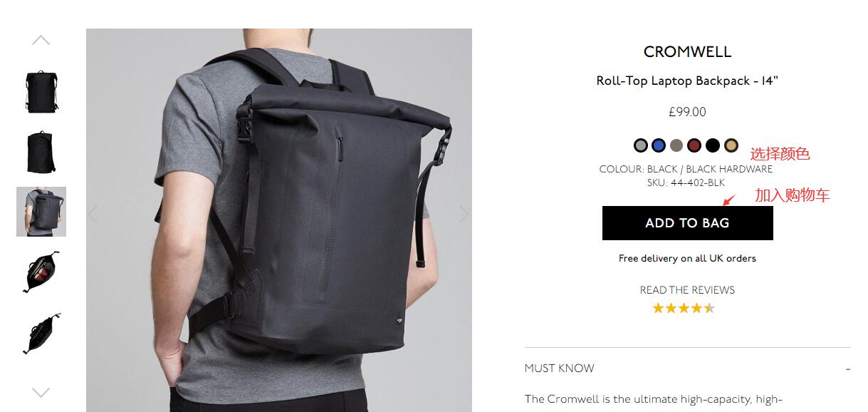Select the grey colour swatch
868x412 pixels.
(641, 145)
